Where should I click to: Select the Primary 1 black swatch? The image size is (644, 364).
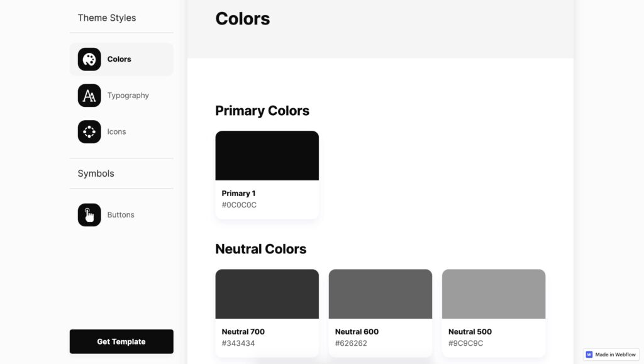267,155
